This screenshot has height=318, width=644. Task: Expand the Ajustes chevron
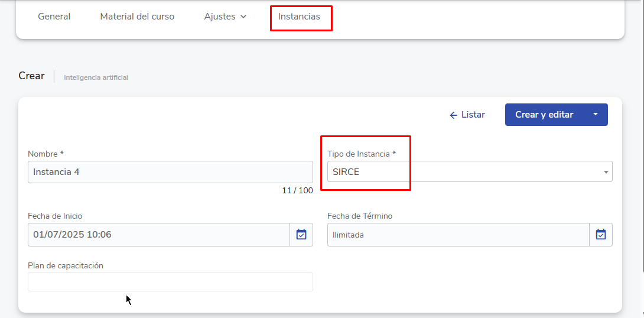pos(243,17)
